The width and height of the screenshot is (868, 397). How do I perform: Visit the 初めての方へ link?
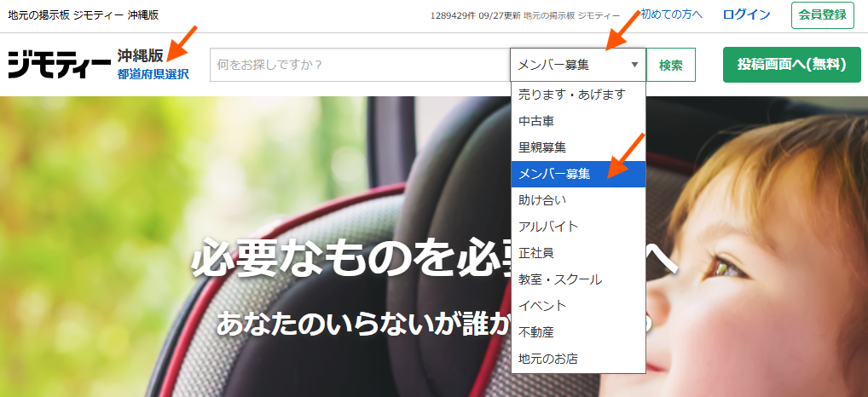[x=671, y=14]
